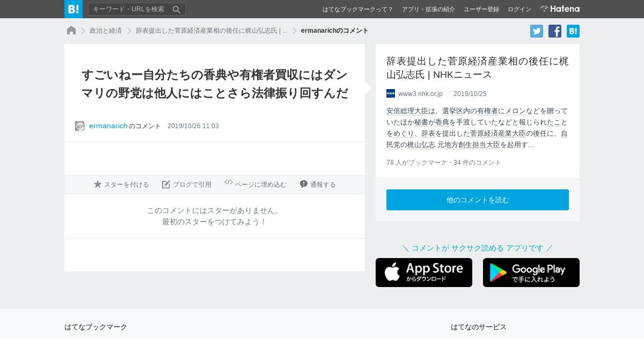Open Google Play download badge
Screen dimensions: 644x338
tap(531, 273)
